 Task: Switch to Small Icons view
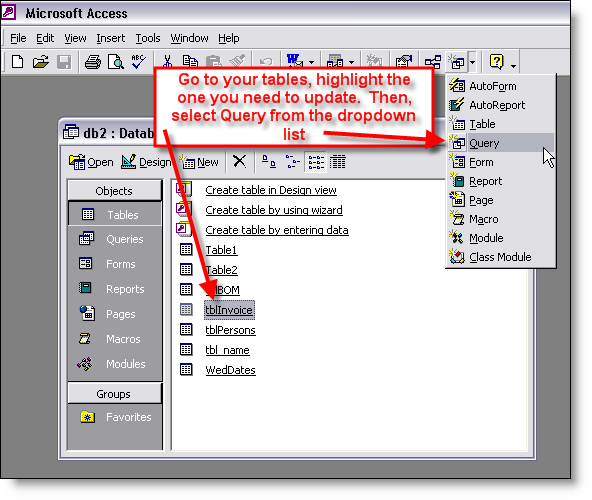tap(292, 162)
